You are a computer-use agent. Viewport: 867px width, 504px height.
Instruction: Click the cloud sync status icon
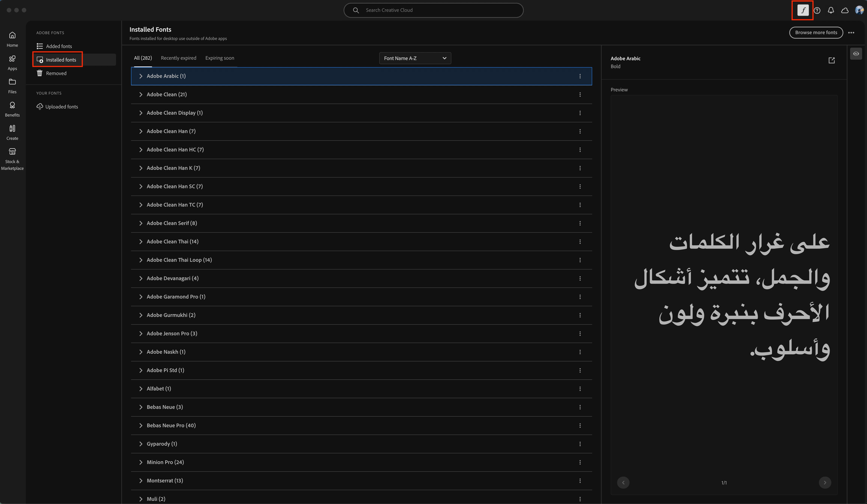click(845, 10)
